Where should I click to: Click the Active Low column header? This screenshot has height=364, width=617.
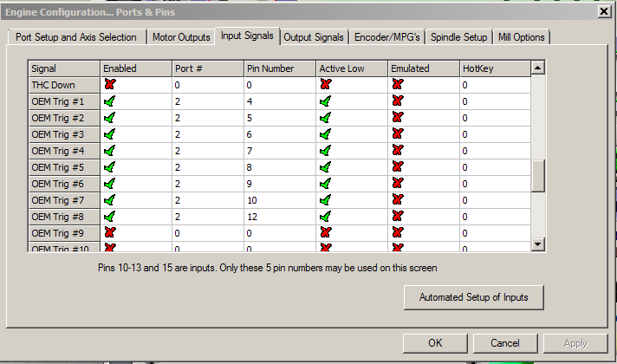[x=352, y=68]
